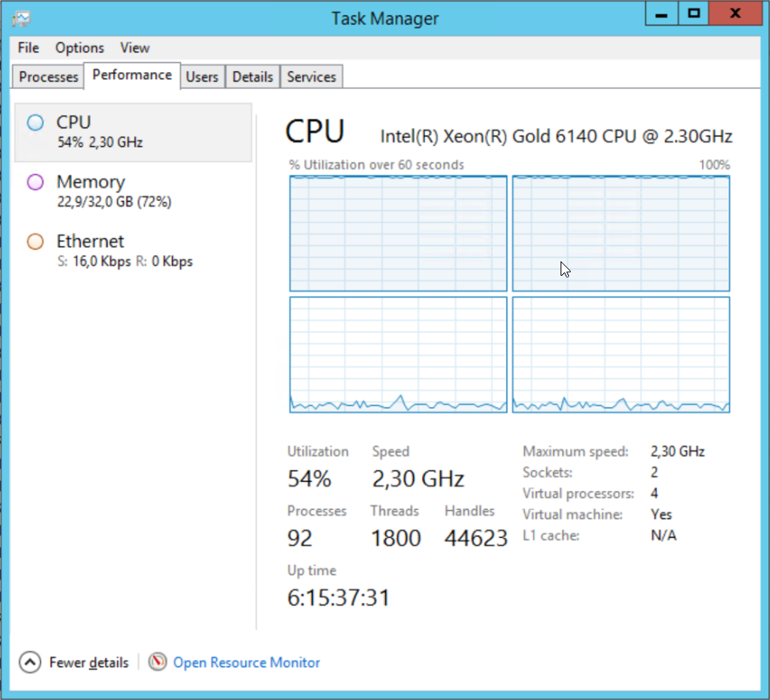The height and width of the screenshot is (700, 770).
Task: Click the Task Manager title bar icon
Action: coord(21,19)
